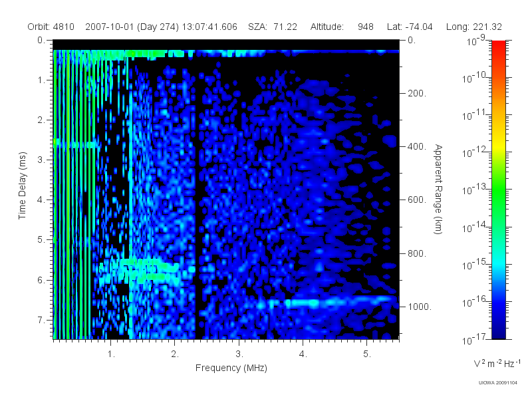
Task: Click apparent range tick '200.'
Action: pyautogui.click(x=417, y=93)
